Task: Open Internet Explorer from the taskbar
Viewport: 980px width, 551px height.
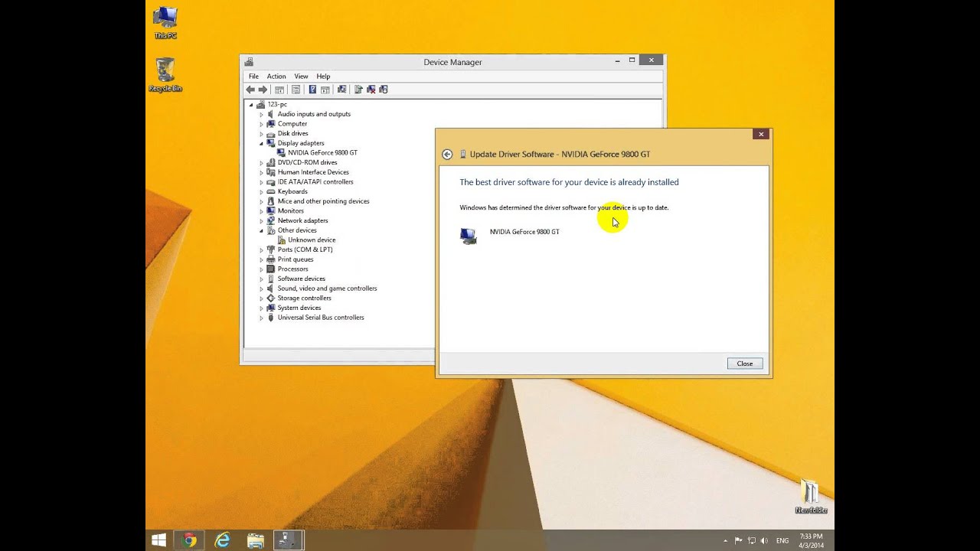Action: (222, 540)
